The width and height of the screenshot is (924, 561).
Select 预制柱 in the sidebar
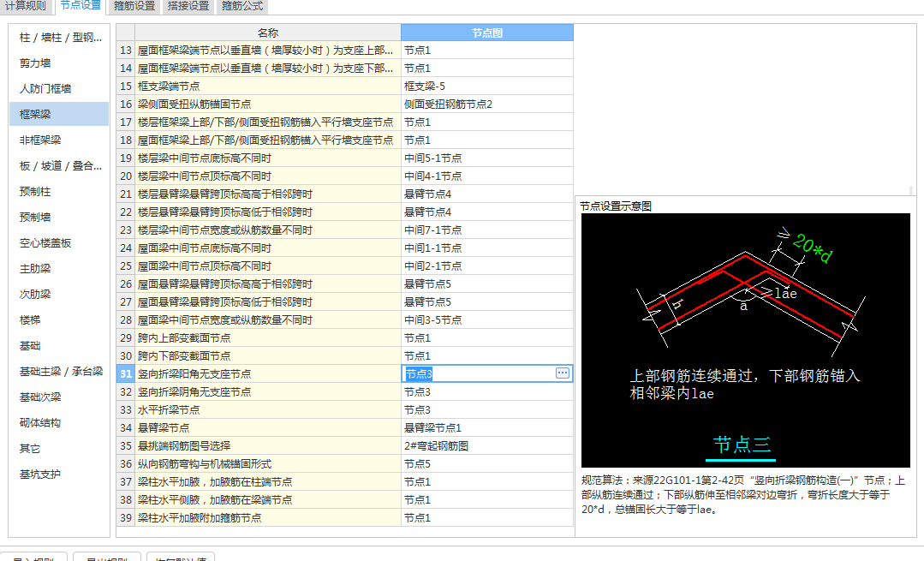click(59, 192)
